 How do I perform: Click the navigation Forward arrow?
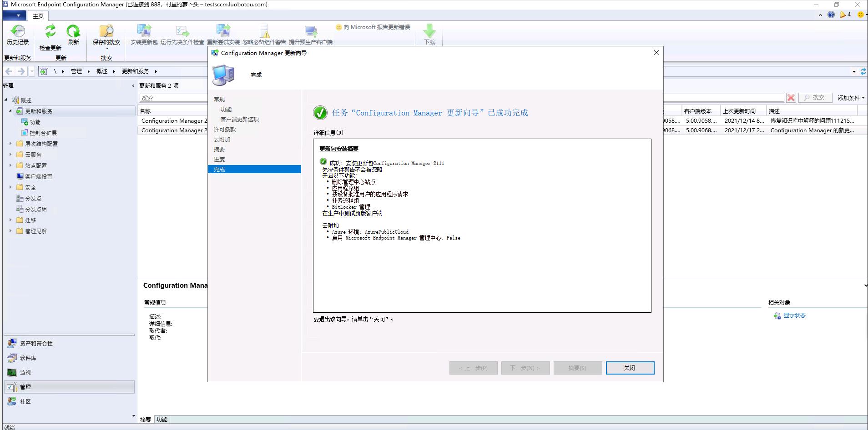[x=21, y=71]
